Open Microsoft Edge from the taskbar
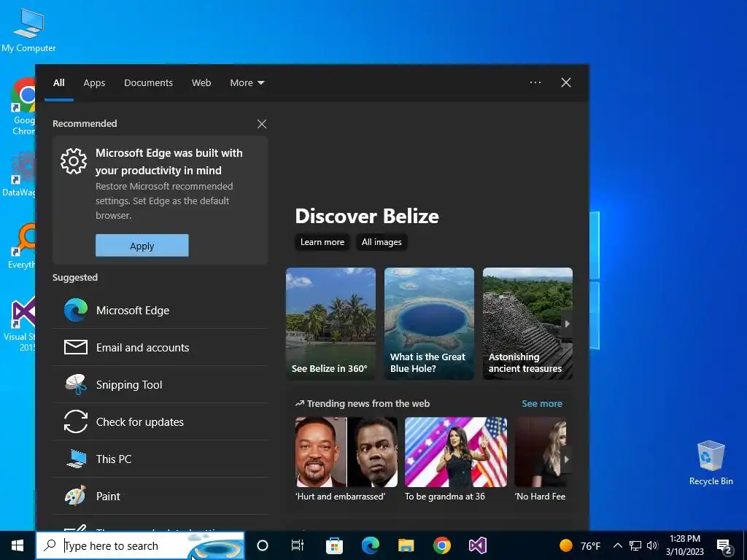This screenshot has height=560, width=747. (x=370, y=545)
